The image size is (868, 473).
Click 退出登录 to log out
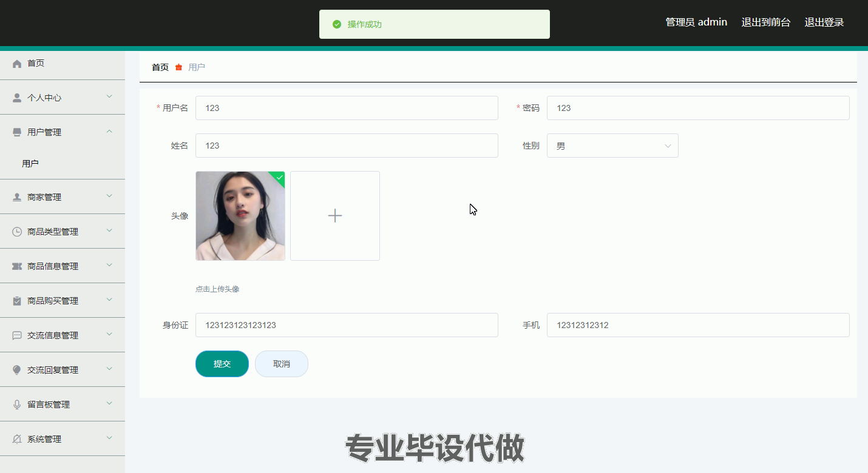point(824,22)
